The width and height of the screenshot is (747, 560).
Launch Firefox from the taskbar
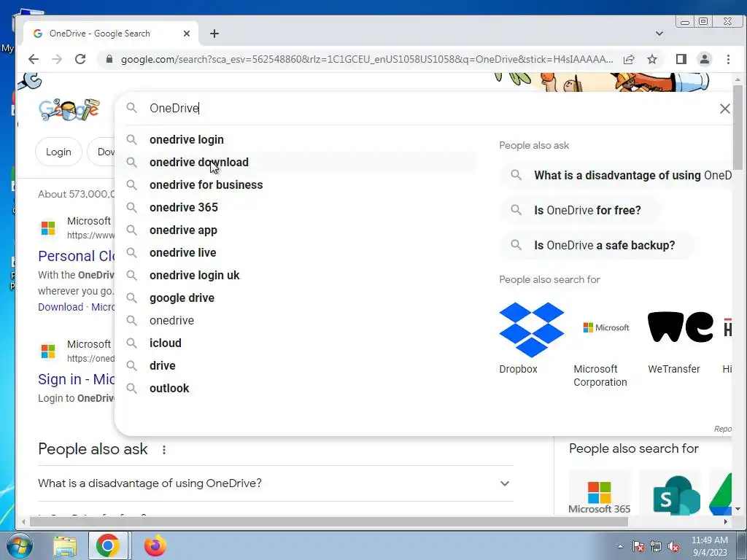pyautogui.click(x=155, y=545)
